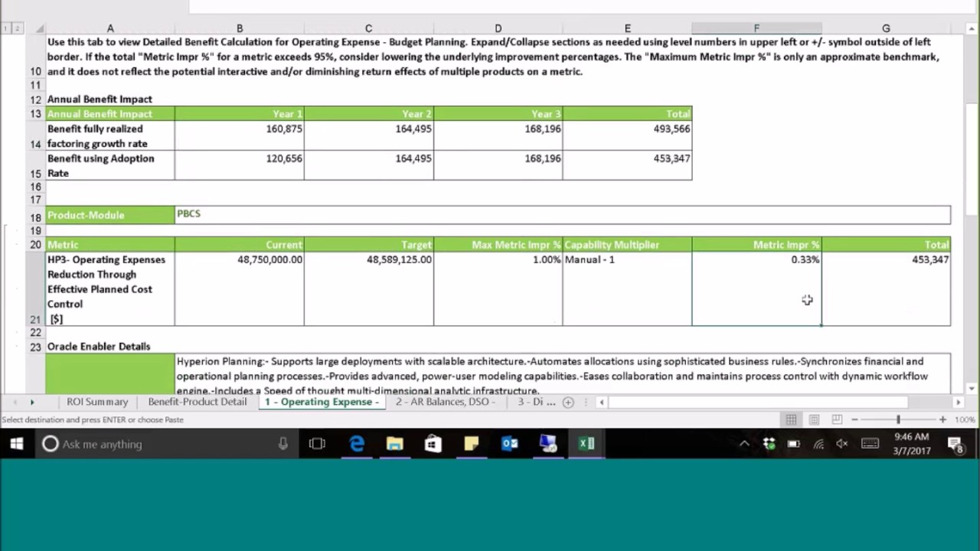Click the muted volume tray icon
The height and width of the screenshot is (551, 980).
[842, 444]
